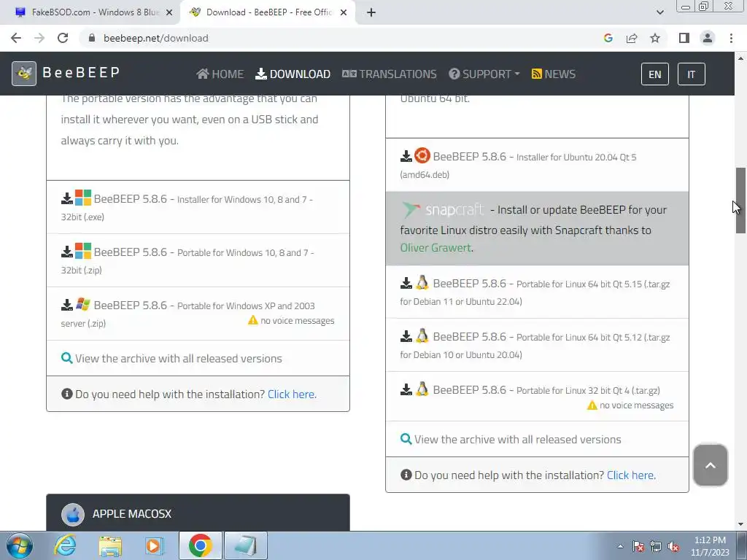This screenshot has width=747, height=560.
Task: Click the network tray icon
Action: (x=656, y=547)
